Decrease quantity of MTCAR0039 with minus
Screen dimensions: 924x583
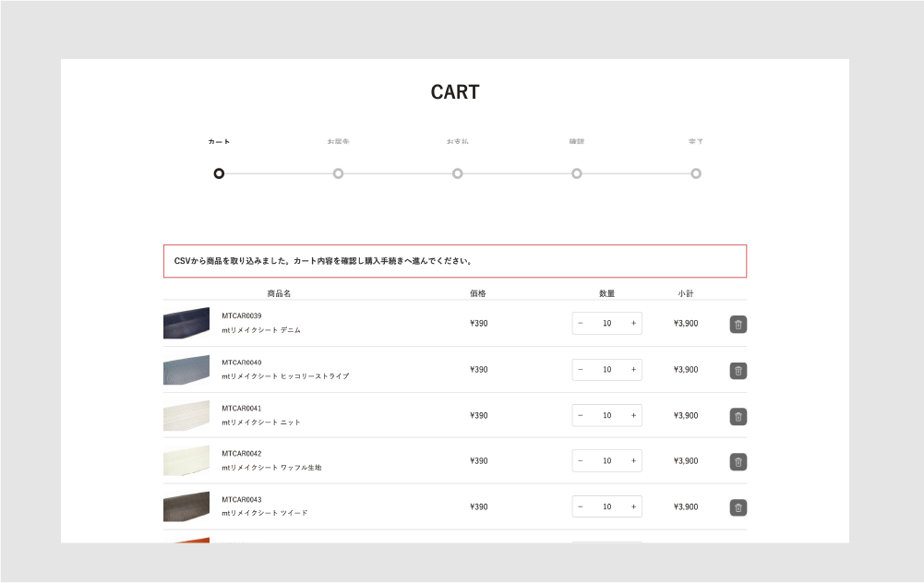(x=581, y=324)
